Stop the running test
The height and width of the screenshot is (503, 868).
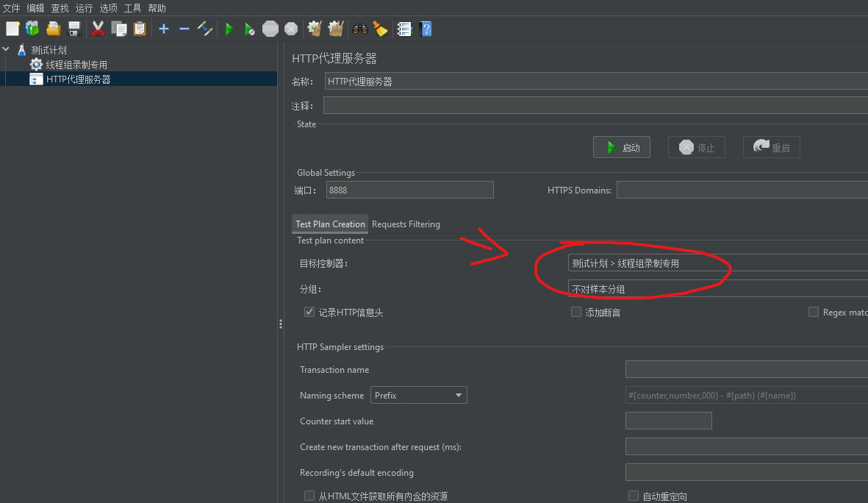[270, 28]
